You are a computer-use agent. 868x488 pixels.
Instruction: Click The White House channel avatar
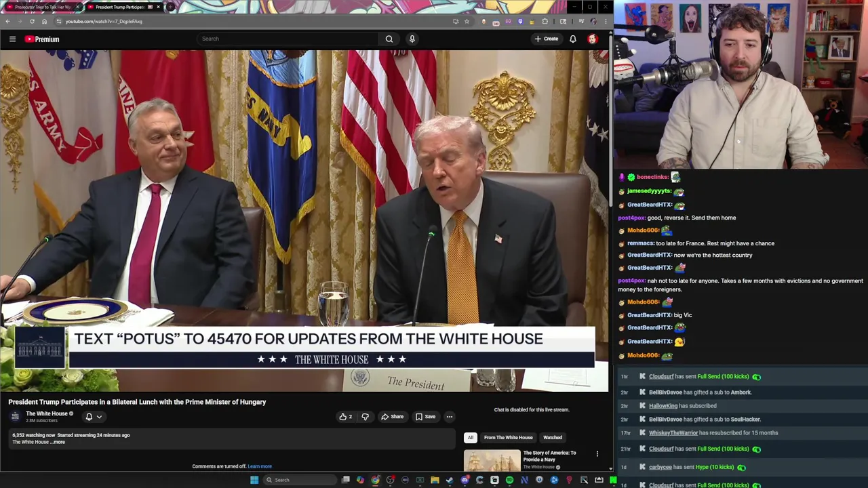pos(15,417)
